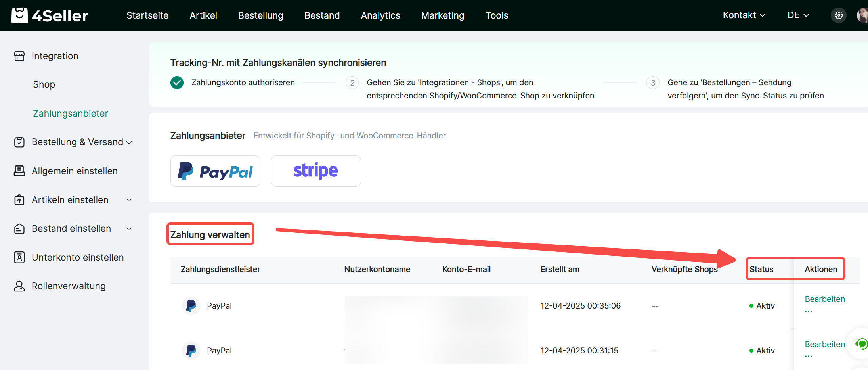Click the user profile avatar
The image size is (868, 370).
[x=862, y=15]
